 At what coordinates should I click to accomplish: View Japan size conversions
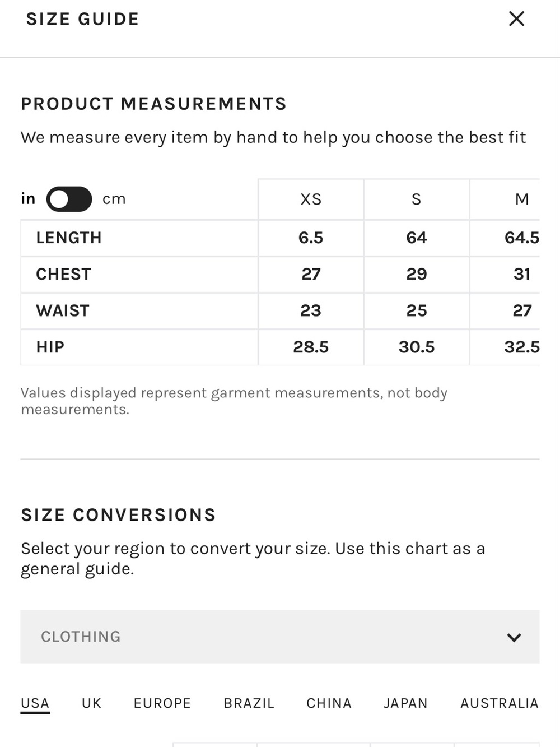[405, 703]
